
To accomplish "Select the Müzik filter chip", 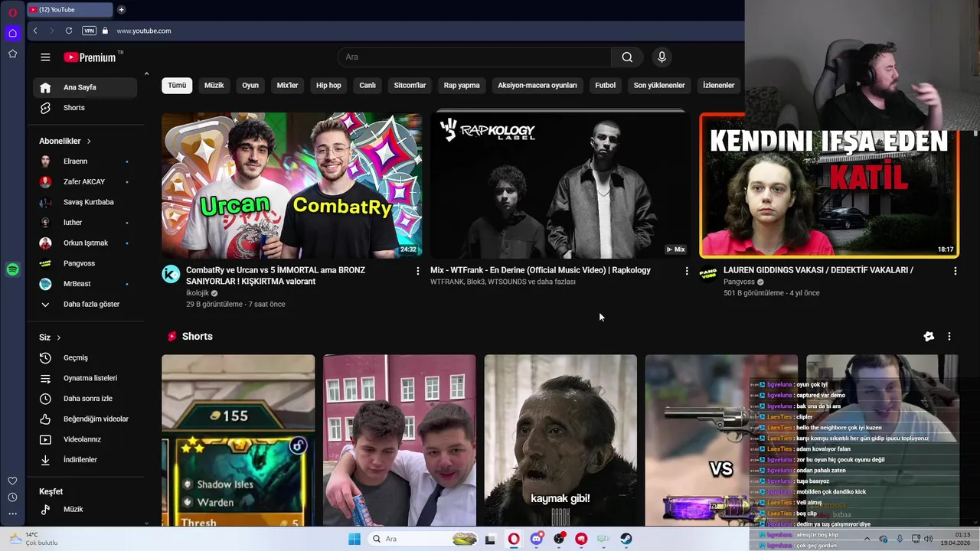I will (x=214, y=85).
